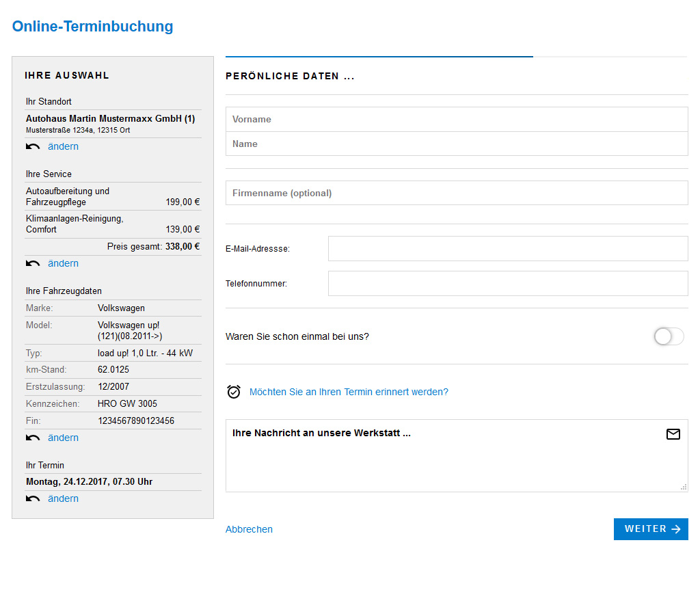This screenshot has height=614, width=700.
Task: Click into the Name input field
Action: click(x=457, y=144)
